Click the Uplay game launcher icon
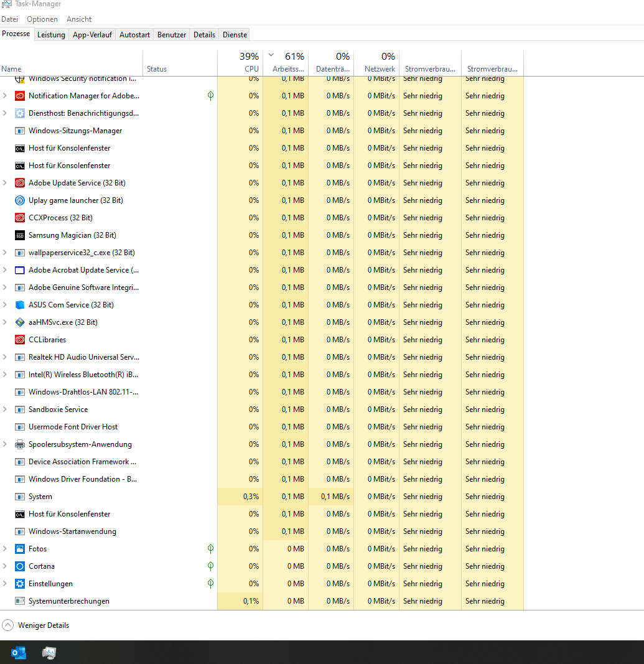Image resolution: width=644 pixels, height=664 pixels. tap(19, 200)
